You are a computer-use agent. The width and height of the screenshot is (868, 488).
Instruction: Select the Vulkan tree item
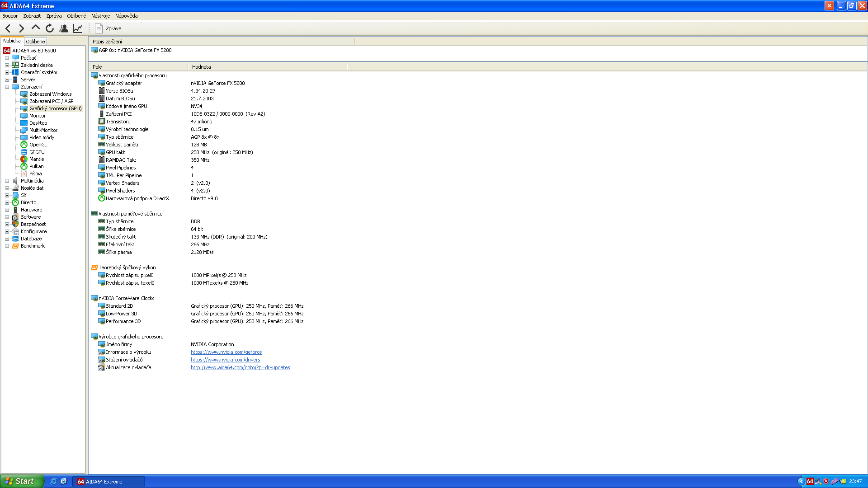pos(36,166)
